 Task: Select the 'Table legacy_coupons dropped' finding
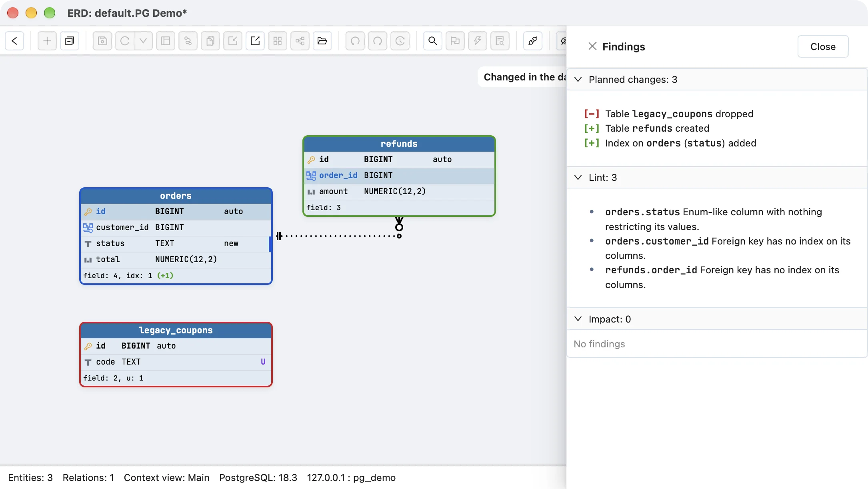(669, 114)
